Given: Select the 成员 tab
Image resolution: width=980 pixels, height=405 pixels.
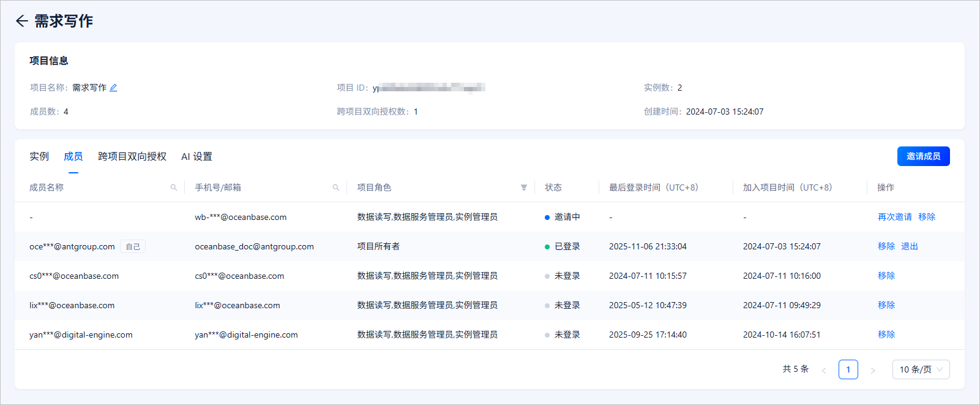Looking at the screenshot, I should (73, 156).
